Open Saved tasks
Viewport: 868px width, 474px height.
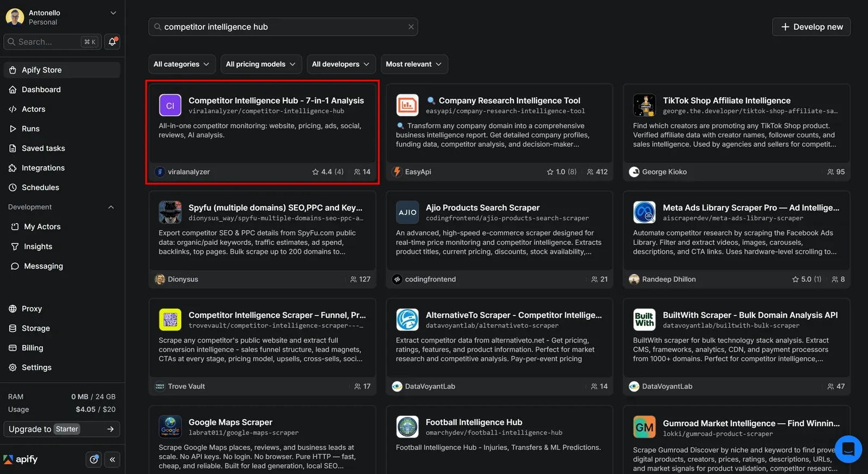(62, 148)
